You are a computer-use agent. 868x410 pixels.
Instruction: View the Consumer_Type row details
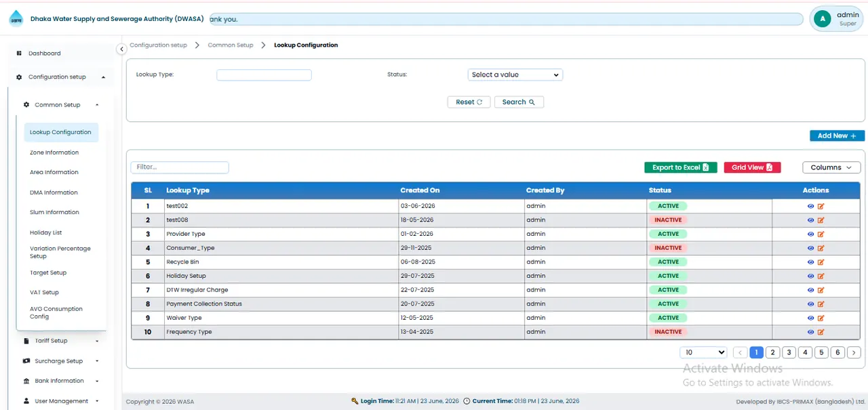810,248
